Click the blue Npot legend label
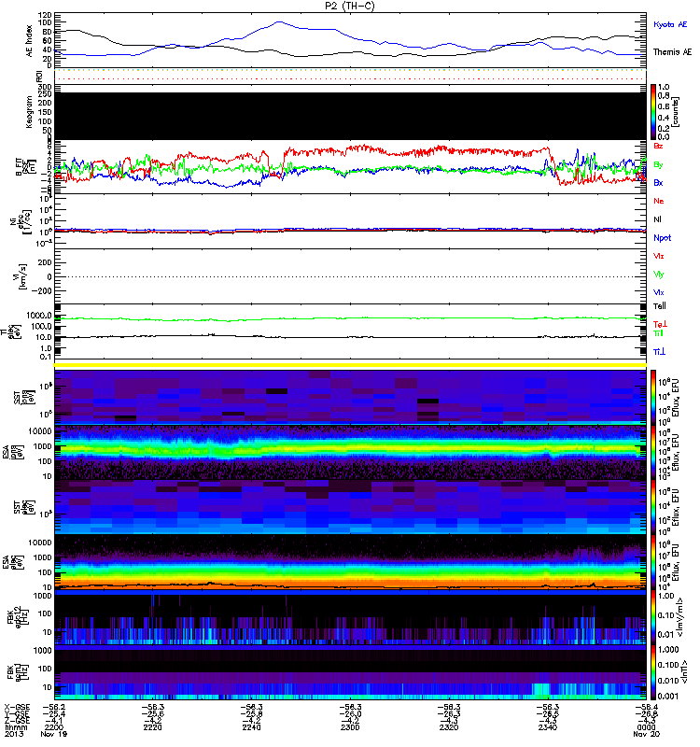700x747 pixels. tap(662, 238)
